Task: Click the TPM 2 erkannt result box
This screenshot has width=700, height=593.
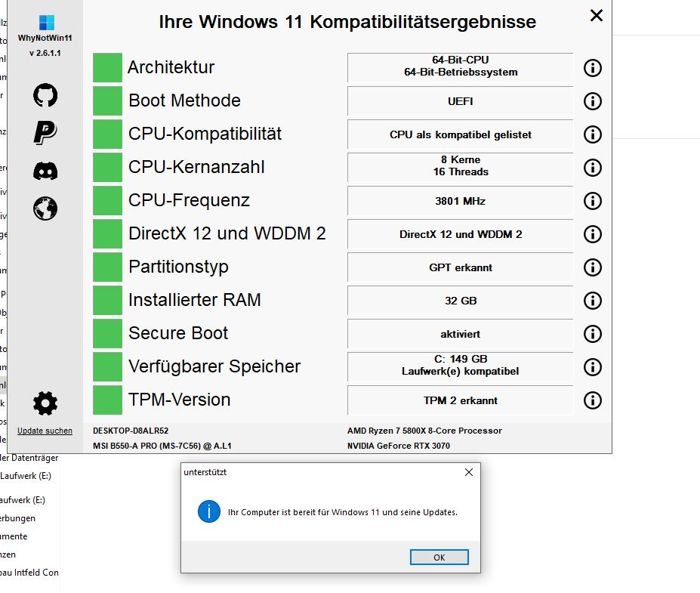Action: tap(461, 400)
